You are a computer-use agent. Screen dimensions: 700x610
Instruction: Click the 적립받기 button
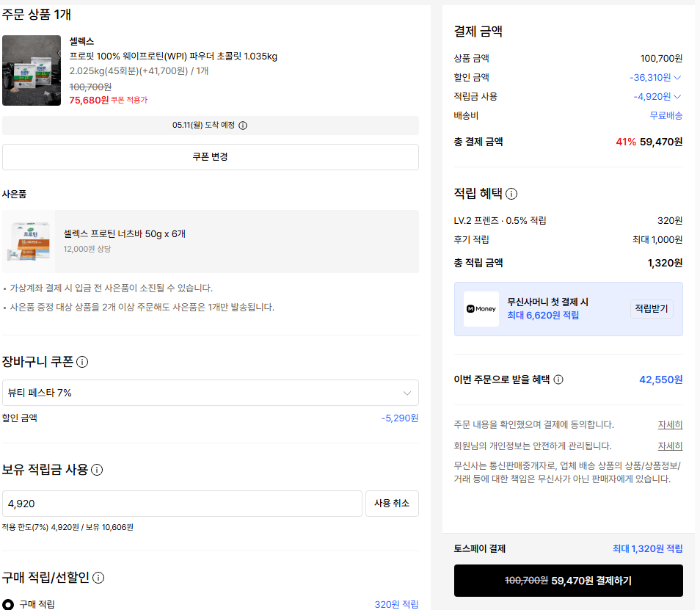pos(652,308)
